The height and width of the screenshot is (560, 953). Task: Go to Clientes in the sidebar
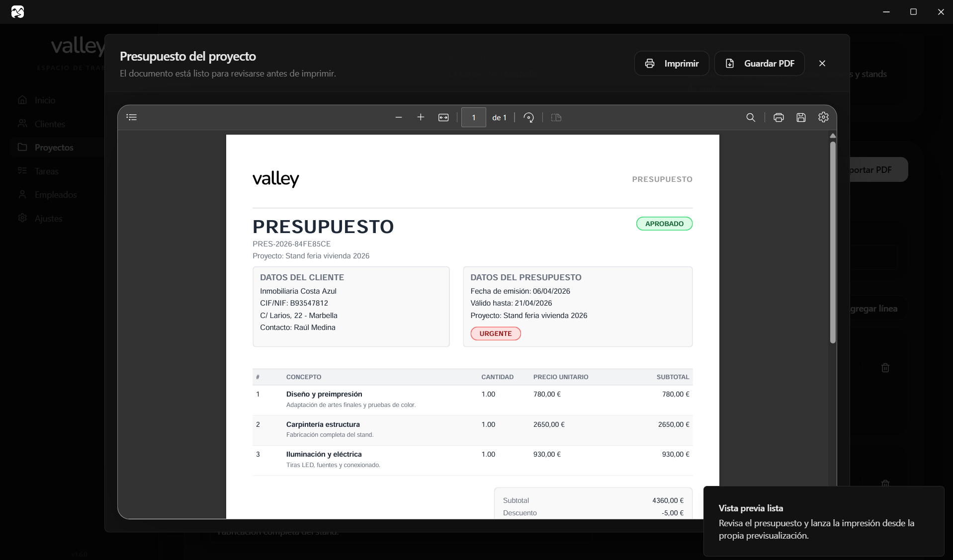(x=50, y=124)
